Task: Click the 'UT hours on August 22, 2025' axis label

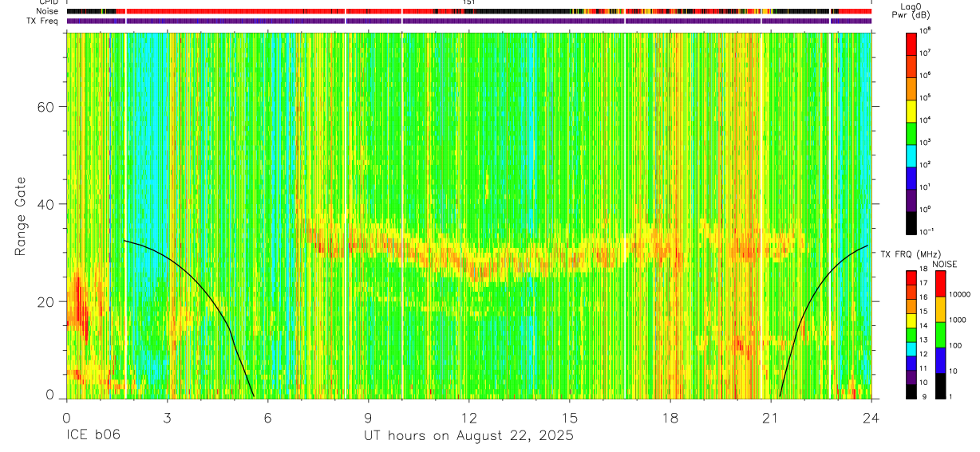Action: click(x=468, y=437)
